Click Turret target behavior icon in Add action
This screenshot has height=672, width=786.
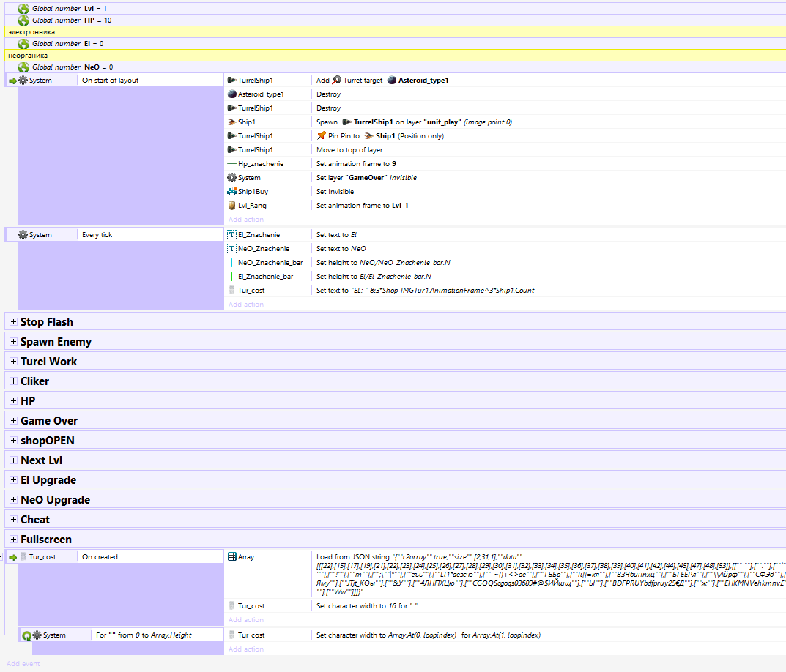tap(336, 81)
